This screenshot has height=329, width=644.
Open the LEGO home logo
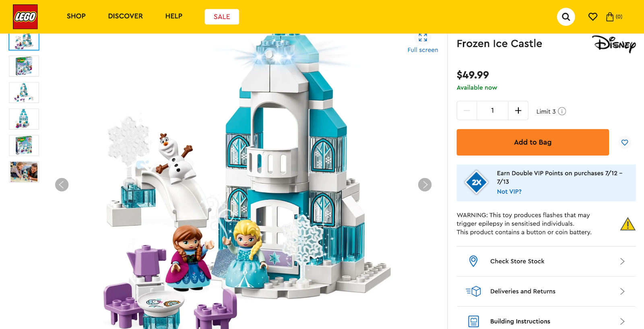pyautogui.click(x=25, y=17)
